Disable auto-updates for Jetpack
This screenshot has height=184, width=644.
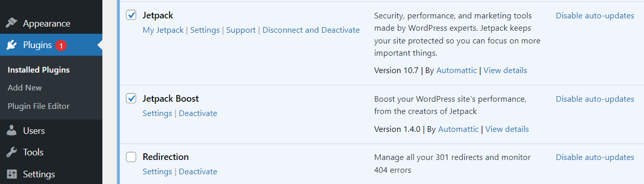pyautogui.click(x=595, y=16)
